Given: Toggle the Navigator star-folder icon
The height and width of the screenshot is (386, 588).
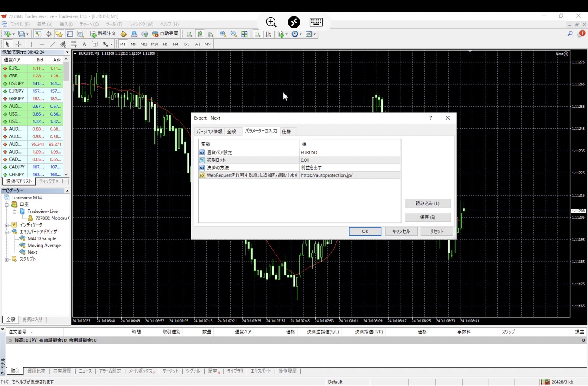Looking at the screenshot, I should 59,34.
